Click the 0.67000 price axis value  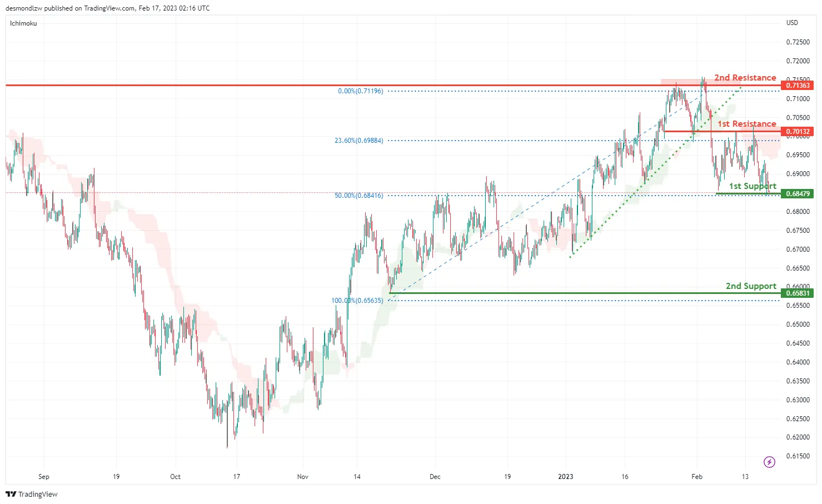click(x=798, y=249)
